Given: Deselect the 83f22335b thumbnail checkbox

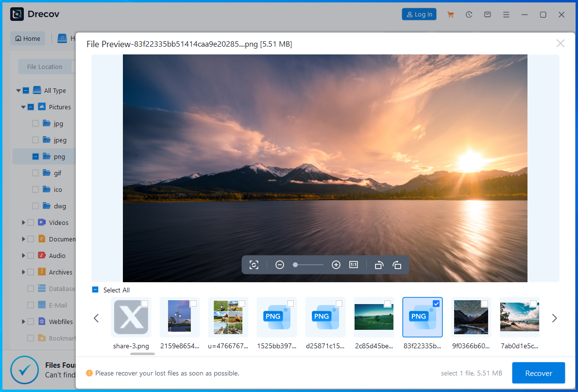Looking at the screenshot, I should tap(436, 303).
